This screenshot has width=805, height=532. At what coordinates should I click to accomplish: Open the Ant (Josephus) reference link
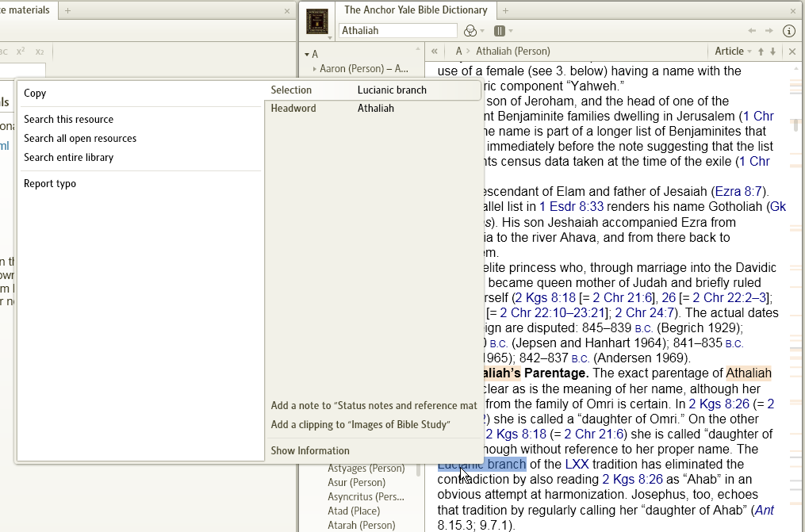click(x=765, y=511)
